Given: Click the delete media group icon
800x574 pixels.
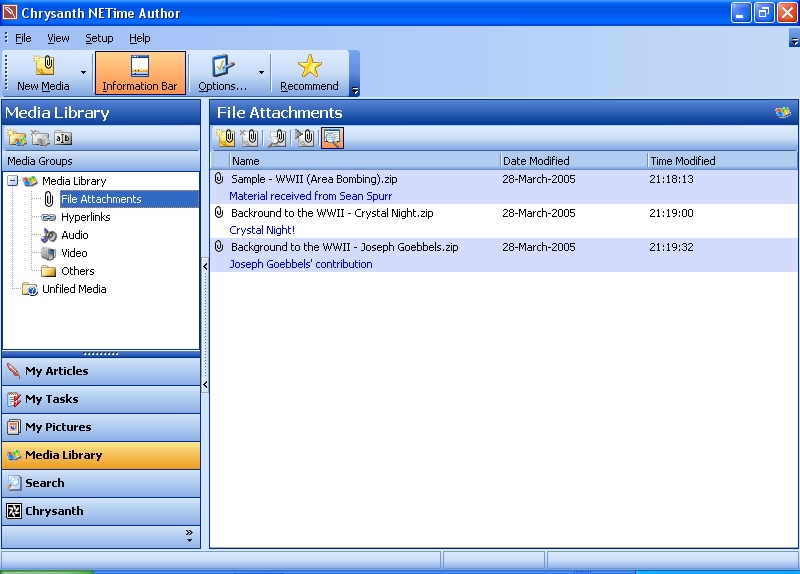Looking at the screenshot, I should pyautogui.click(x=40, y=138).
